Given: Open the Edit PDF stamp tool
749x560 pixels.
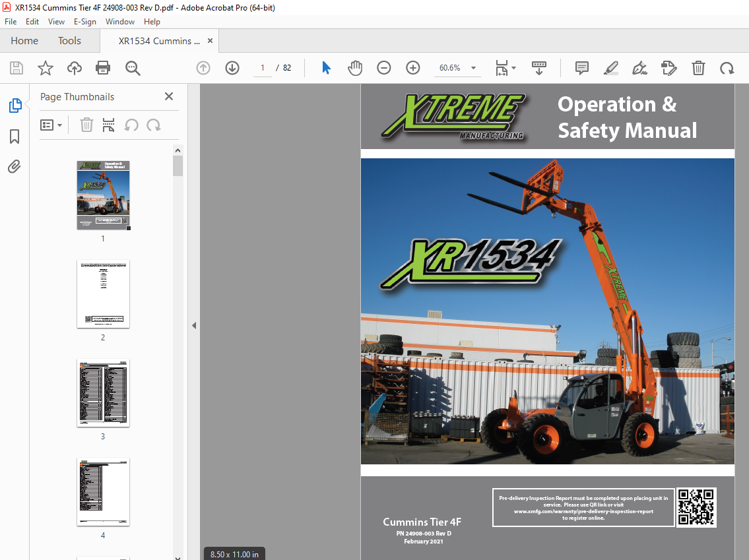Looking at the screenshot, I should pos(668,68).
